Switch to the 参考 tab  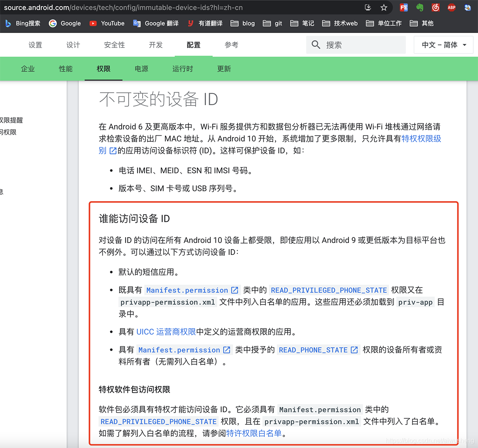tap(231, 45)
